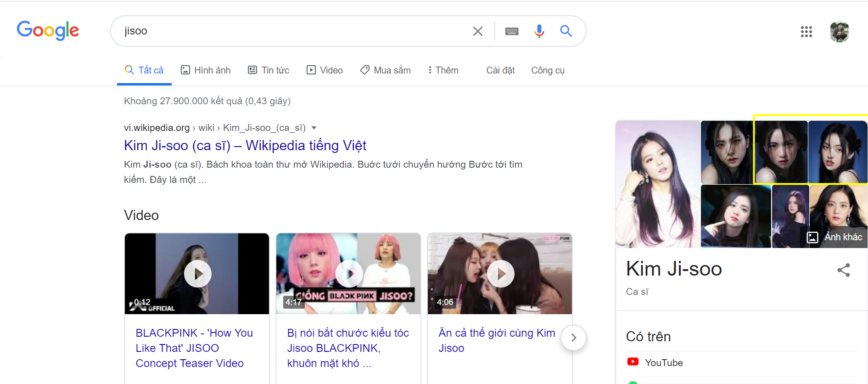Image resolution: width=868 pixels, height=384 pixels.
Task: Open Kim Ji-soo Wikipedia tiếng Việt link
Action: 245,146
